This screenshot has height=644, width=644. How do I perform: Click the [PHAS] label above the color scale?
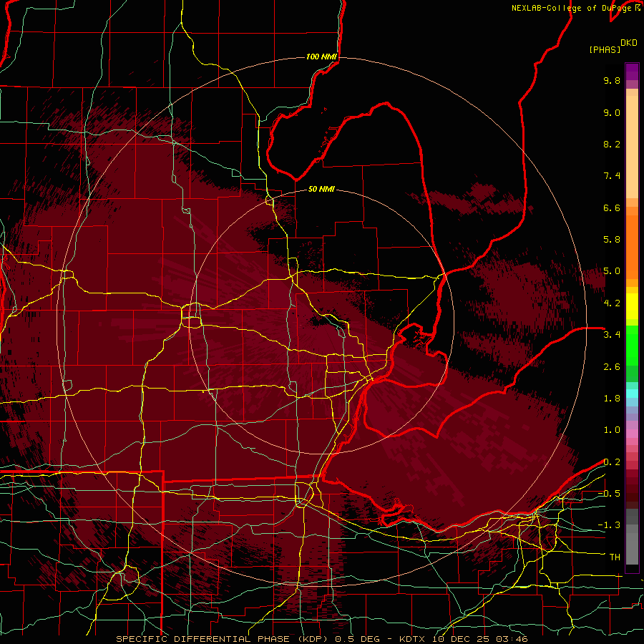click(605, 49)
